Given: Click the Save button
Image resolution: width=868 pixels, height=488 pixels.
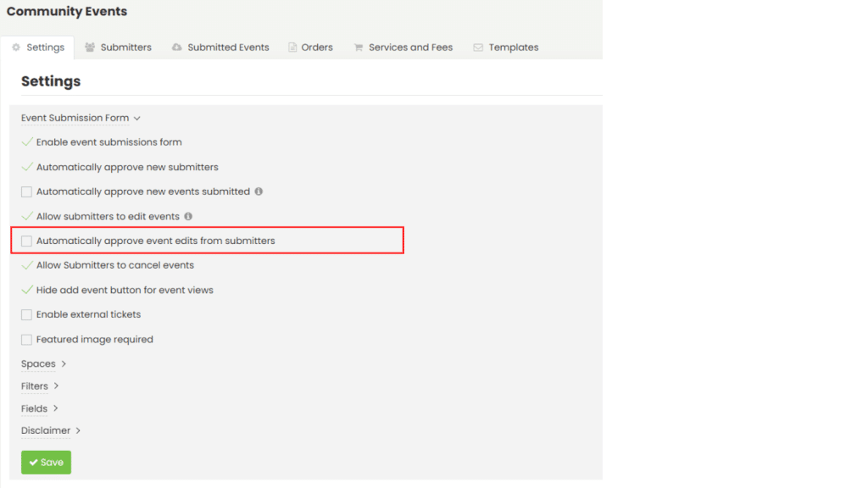Looking at the screenshot, I should tap(46, 462).
